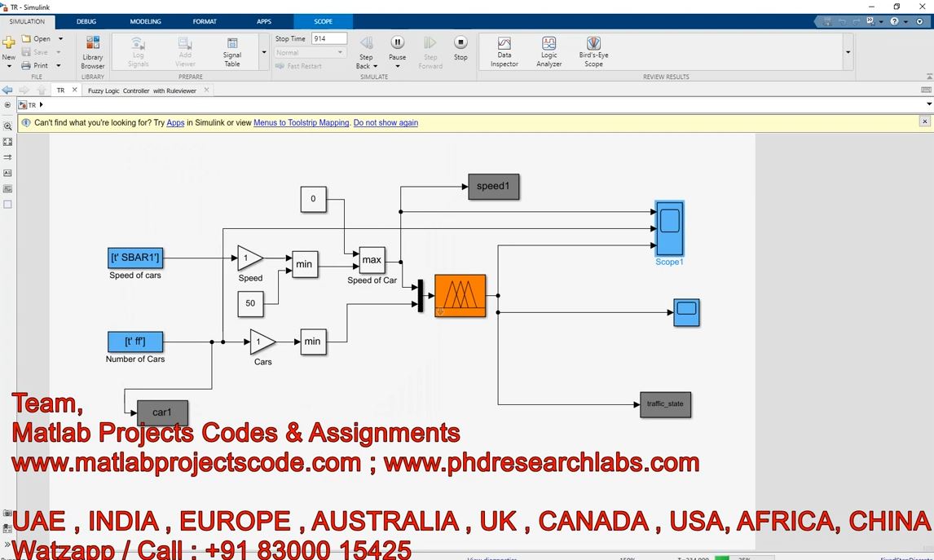Image resolution: width=934 pixels, height=560 pixels.
Task: Expand the address bar dropdown arrow
Action: click(928, 104)
